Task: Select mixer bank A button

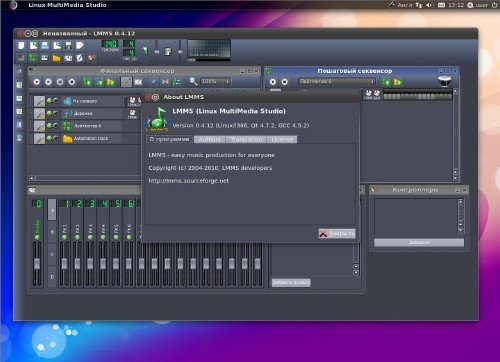Action: click(x=52, y=209)
